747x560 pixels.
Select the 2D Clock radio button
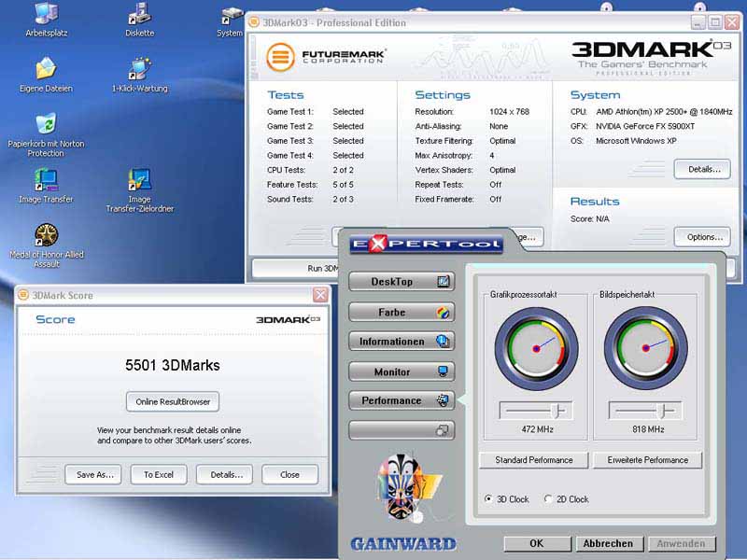pyautogui.click(x=548, y=498)
